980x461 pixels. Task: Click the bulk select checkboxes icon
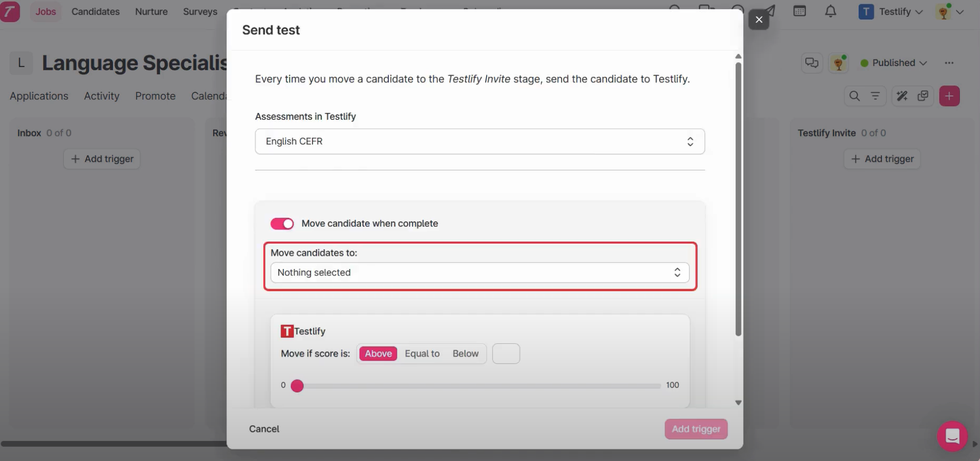[923, 96]
